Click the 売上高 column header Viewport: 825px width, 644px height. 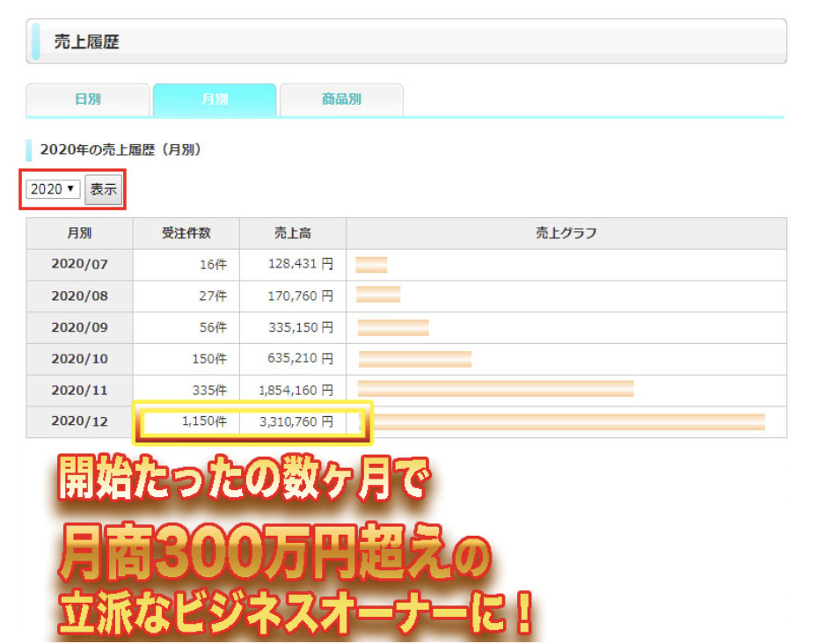tap(293, 233)
